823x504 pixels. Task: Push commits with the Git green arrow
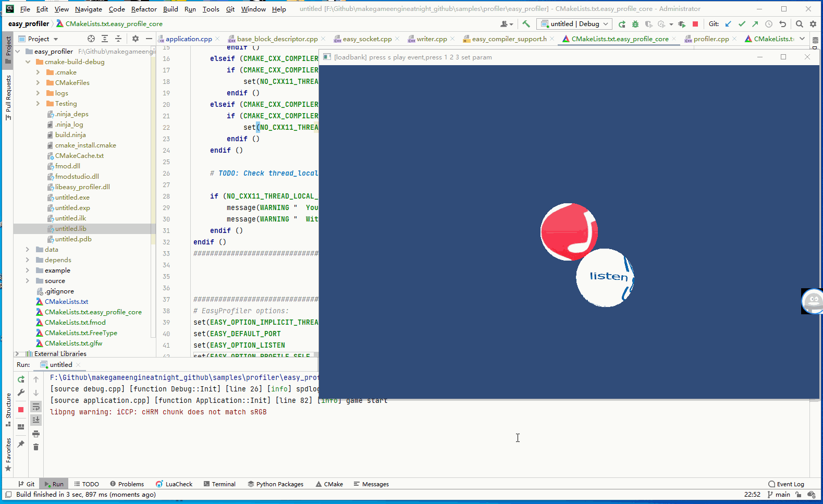(x=755, y=24)
